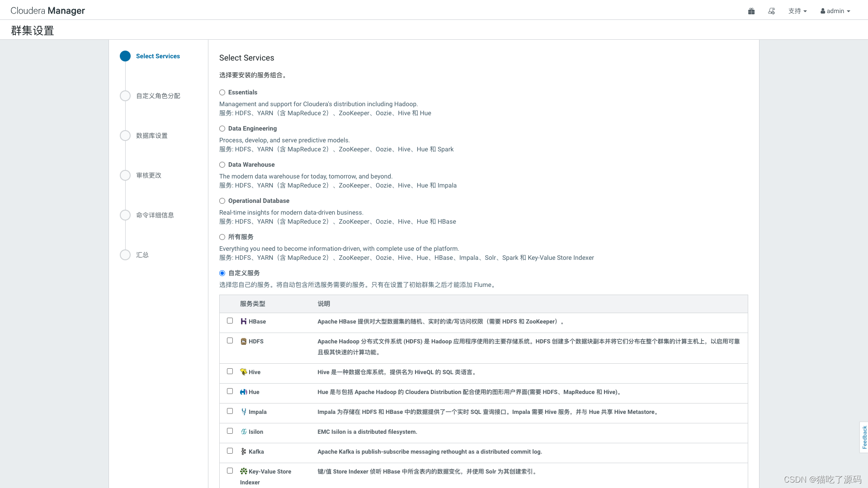Open the 支持 support dropdown
This screenshot has height=488, width=868.
click(797, 11)
